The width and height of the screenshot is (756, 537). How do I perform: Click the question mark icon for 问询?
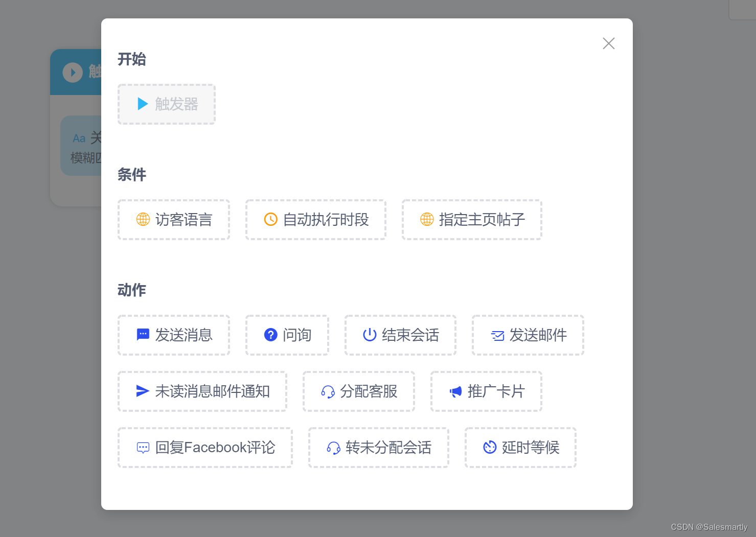click(270, 335)
